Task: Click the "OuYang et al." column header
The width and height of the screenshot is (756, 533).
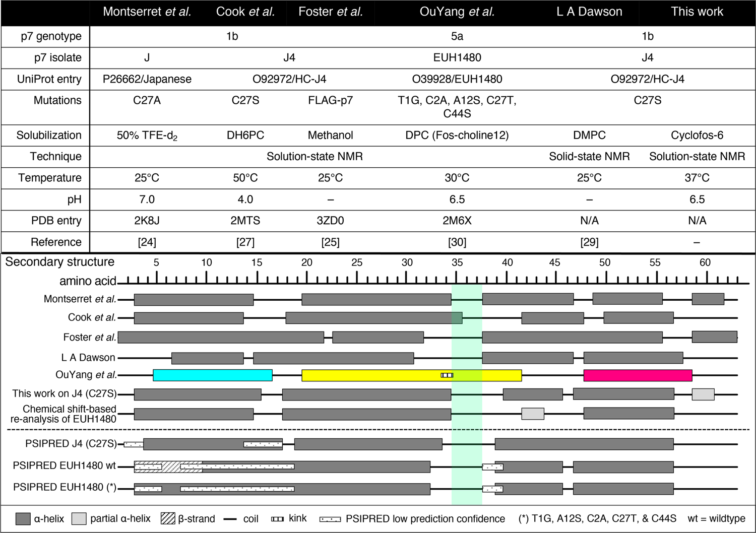Action: [457, 12]
